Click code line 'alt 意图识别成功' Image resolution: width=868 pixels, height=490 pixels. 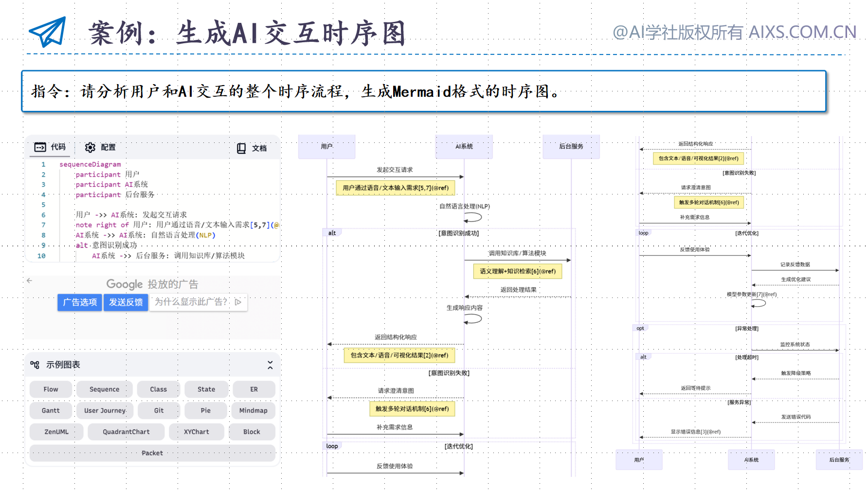(x=107, y=245)
